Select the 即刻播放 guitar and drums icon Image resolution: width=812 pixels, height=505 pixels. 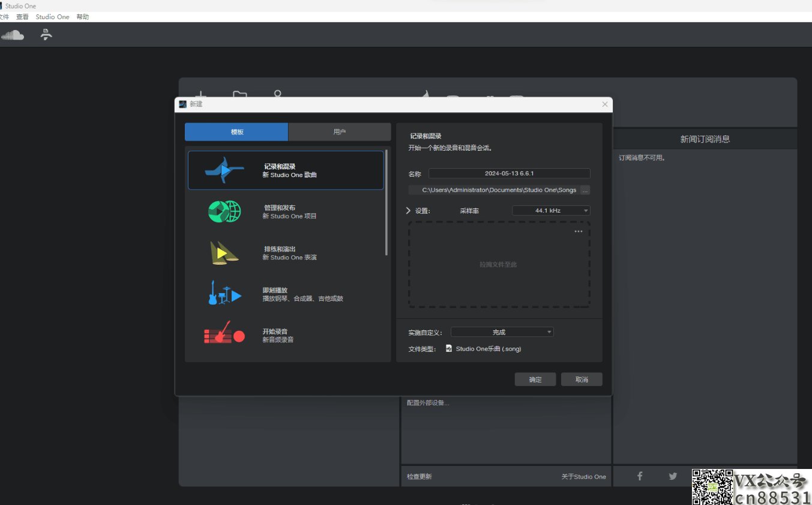pos(224,294)
